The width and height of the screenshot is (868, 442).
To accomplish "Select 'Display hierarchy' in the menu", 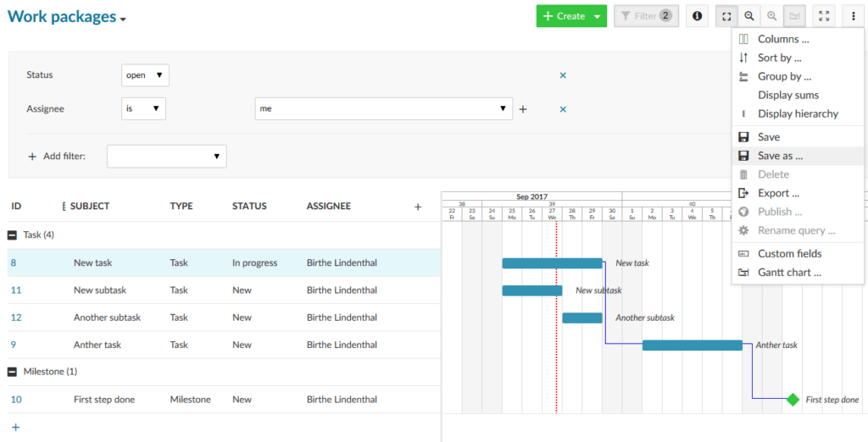I will click(798, 113).
